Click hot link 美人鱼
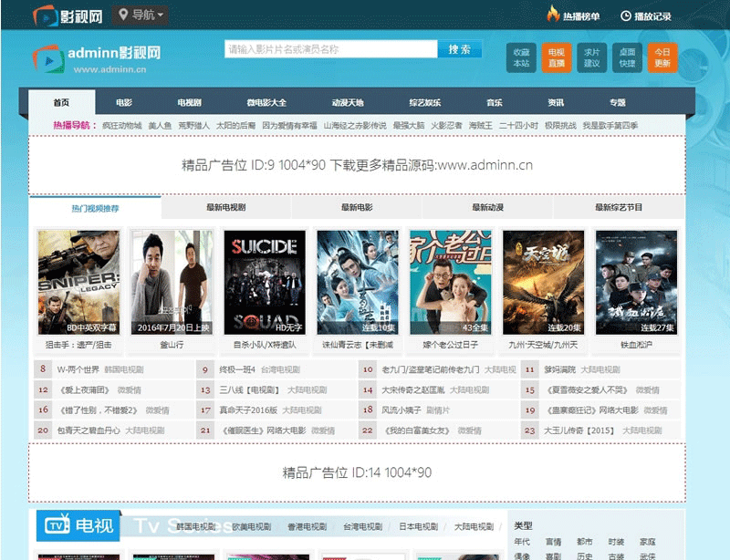Image resolution: width=730 pixels, height=560 pixels. click(161, 126)
